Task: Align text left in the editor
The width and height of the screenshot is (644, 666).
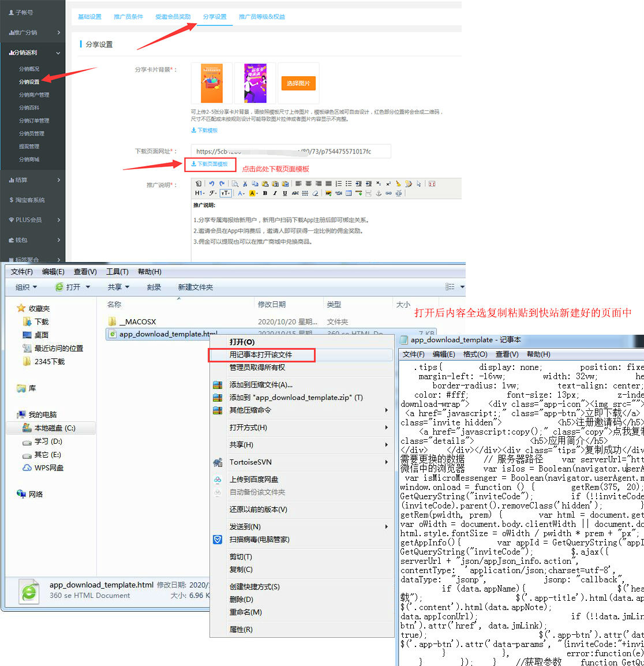Action: pyautogui.click(x=299, y=184)
